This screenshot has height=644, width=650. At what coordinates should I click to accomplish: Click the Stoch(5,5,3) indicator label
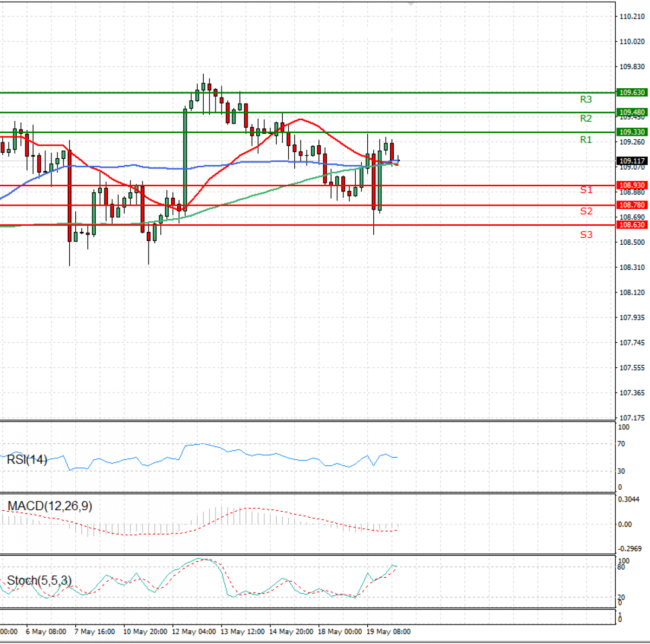[39, 581]
